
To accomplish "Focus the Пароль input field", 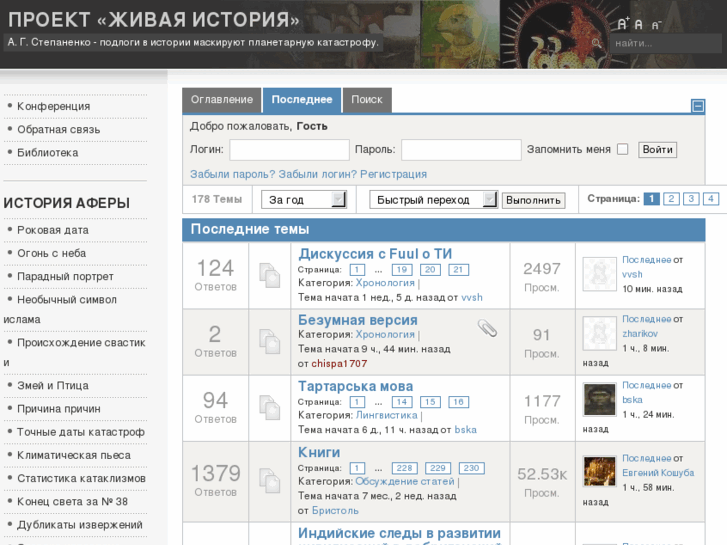I will [461, 150].
